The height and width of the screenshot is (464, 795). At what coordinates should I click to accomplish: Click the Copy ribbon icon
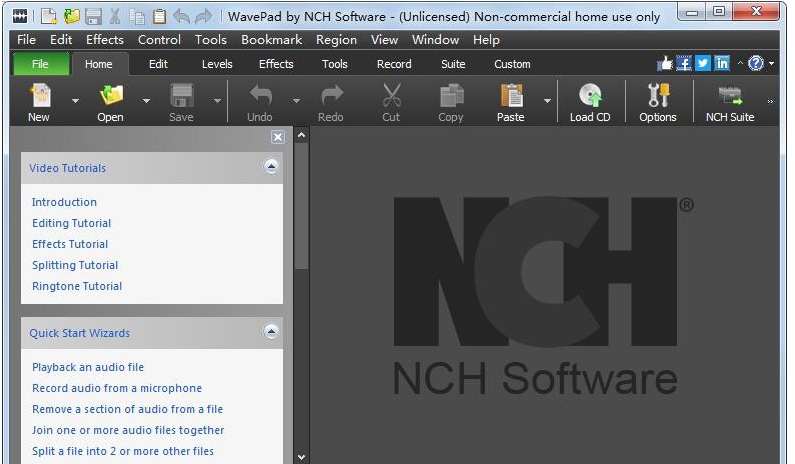click(451, 95)
